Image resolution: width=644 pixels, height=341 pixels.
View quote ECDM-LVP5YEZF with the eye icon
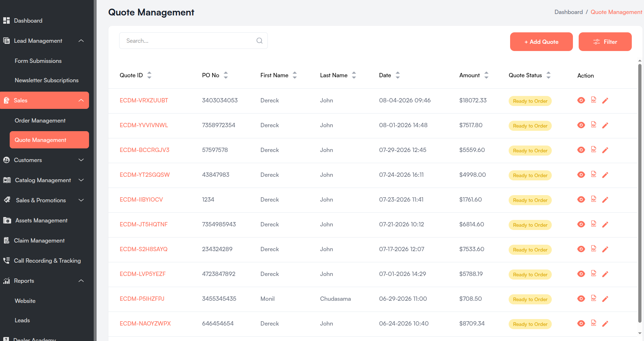click(581, 274)
